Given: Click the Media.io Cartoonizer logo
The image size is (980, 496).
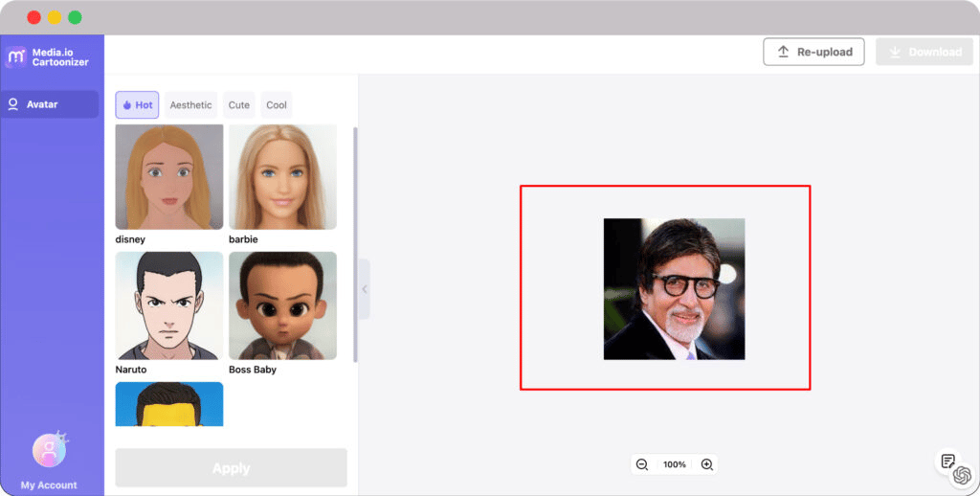Looking at the screenshot, I should pyautogui.click(x=16, y=56).
